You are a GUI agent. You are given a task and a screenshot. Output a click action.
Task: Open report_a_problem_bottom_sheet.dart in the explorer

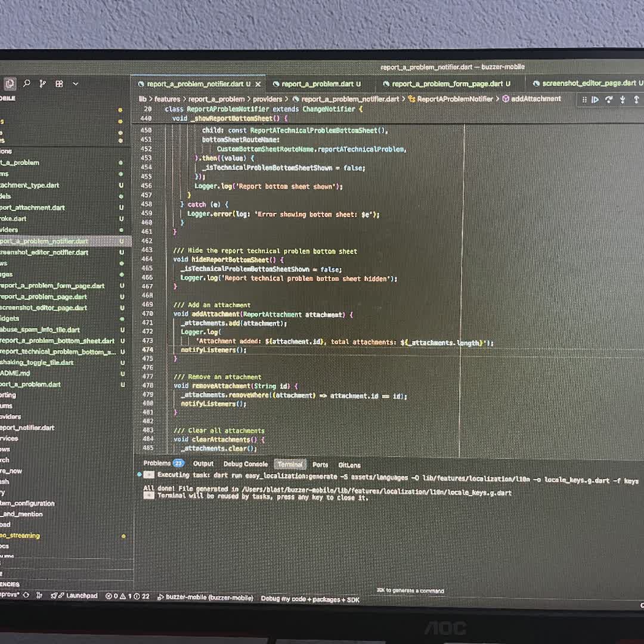pyautogui.click(x=66, y=340)
